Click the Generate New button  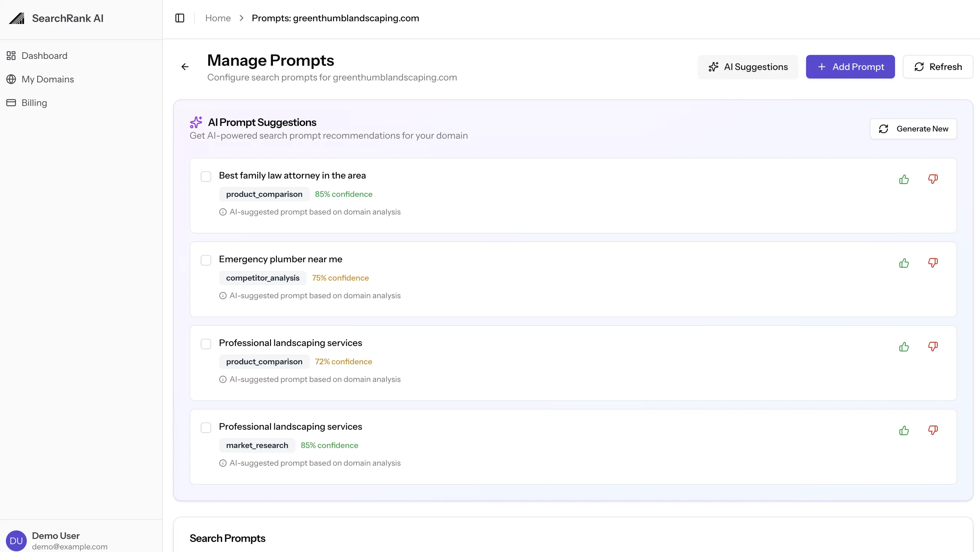pyautogui.click(x=913, y=129)
